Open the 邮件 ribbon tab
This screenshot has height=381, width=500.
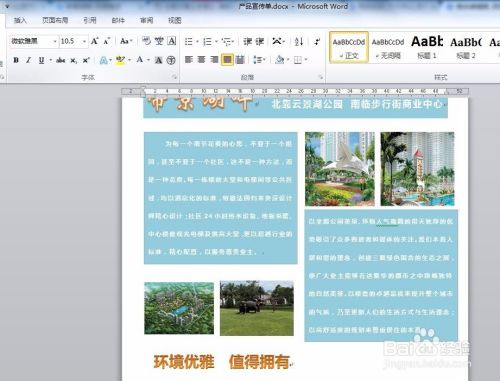click(x=118, y=20)
